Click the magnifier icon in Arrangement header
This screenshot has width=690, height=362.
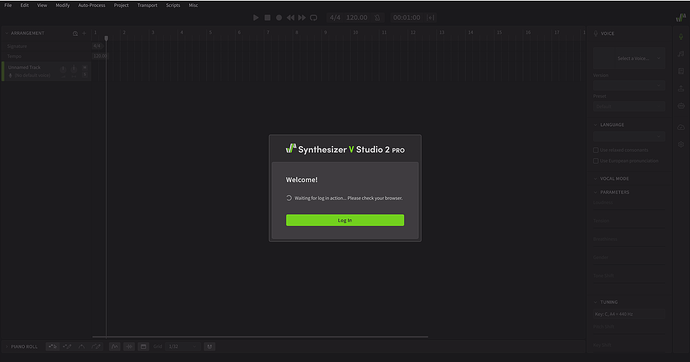pyautogui.click(x=75, y=33)
